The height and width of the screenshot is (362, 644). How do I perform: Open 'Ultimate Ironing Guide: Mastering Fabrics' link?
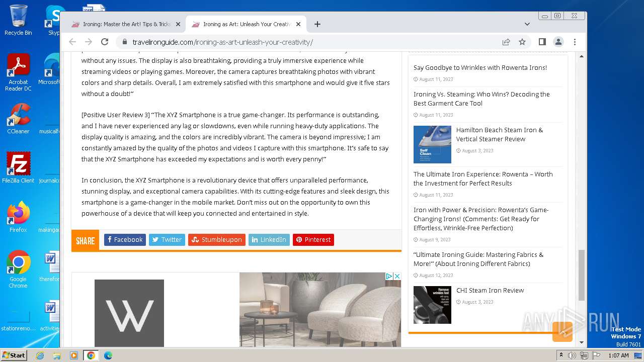click(478, 259)
